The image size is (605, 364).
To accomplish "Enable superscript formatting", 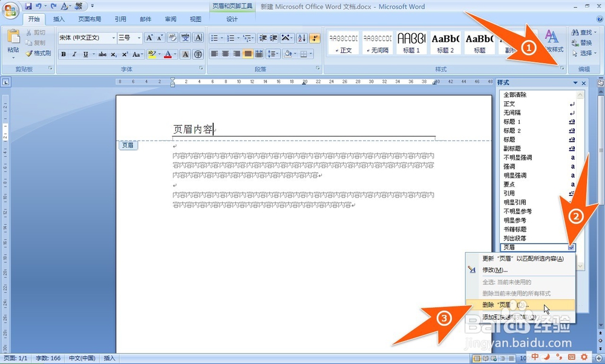I will [x=125, y=54].
